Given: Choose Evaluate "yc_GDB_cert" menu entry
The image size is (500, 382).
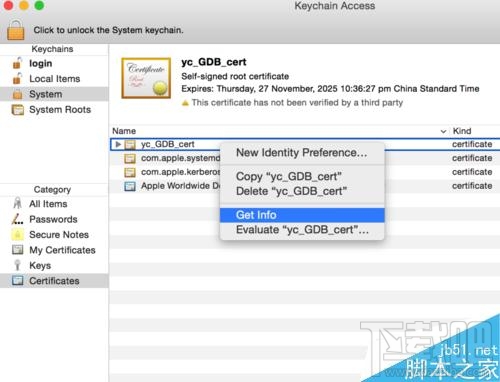Looking at the screenshot, I should 302,230.
